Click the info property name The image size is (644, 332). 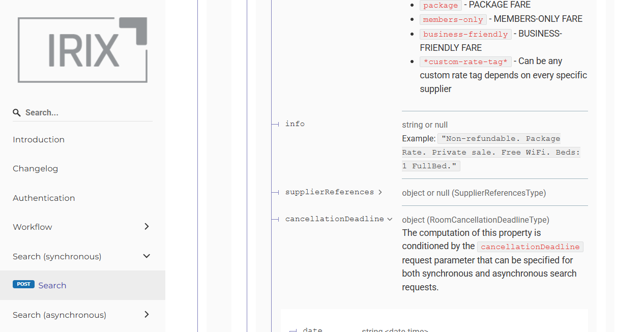point(295,124)
